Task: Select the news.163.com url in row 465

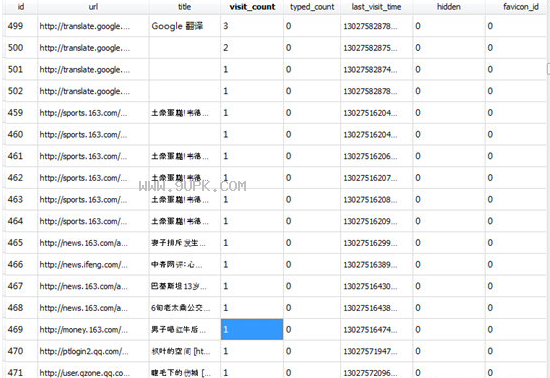Action: [x=93, y=243]
